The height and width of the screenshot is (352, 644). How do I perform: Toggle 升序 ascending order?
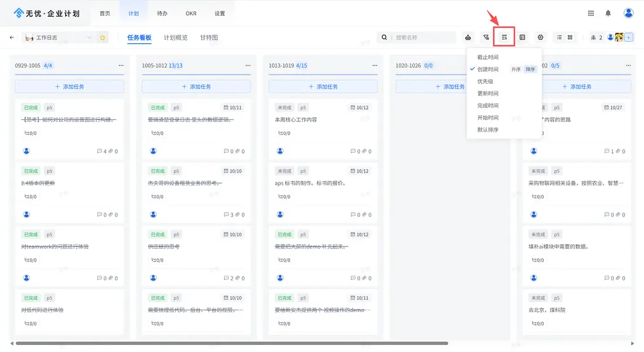[516, 69]
